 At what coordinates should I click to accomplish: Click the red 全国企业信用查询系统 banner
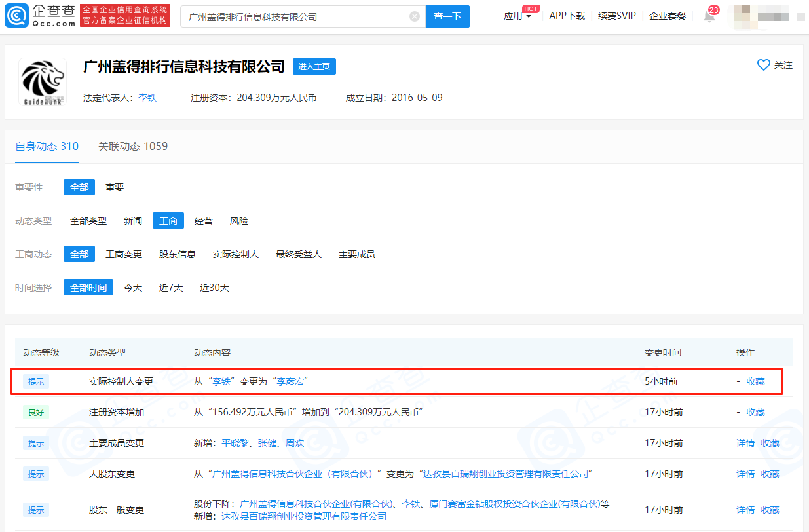(x=125, y=16)
